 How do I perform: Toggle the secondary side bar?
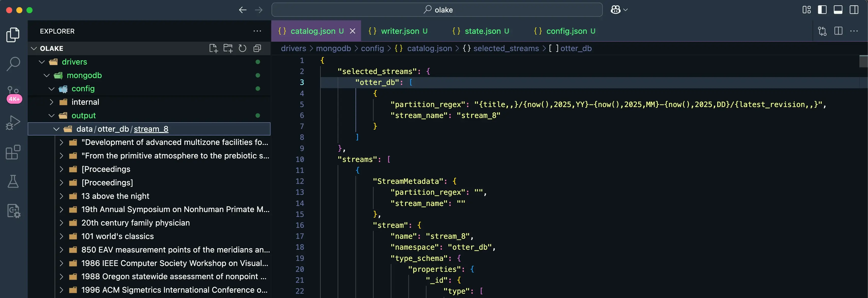[x=854, y=10]
